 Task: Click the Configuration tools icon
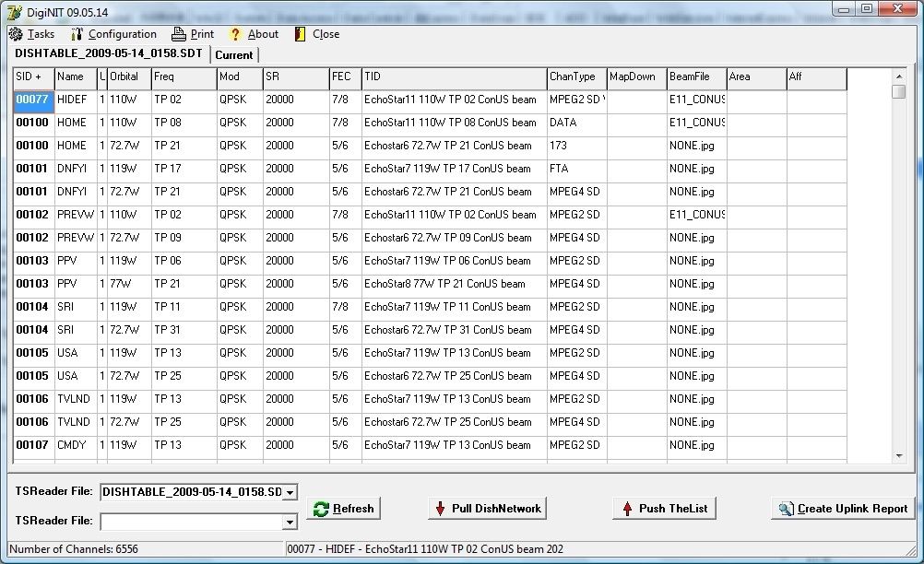point(77,34)
